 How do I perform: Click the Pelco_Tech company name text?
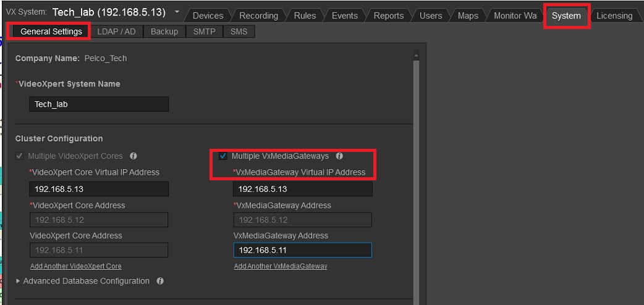coord(106,58)
